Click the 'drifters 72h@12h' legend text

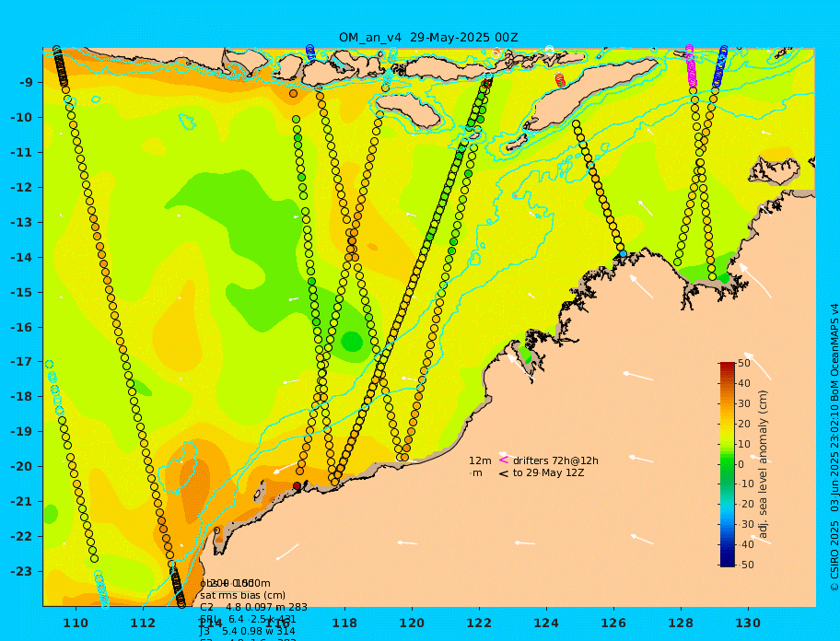(555, 460)
